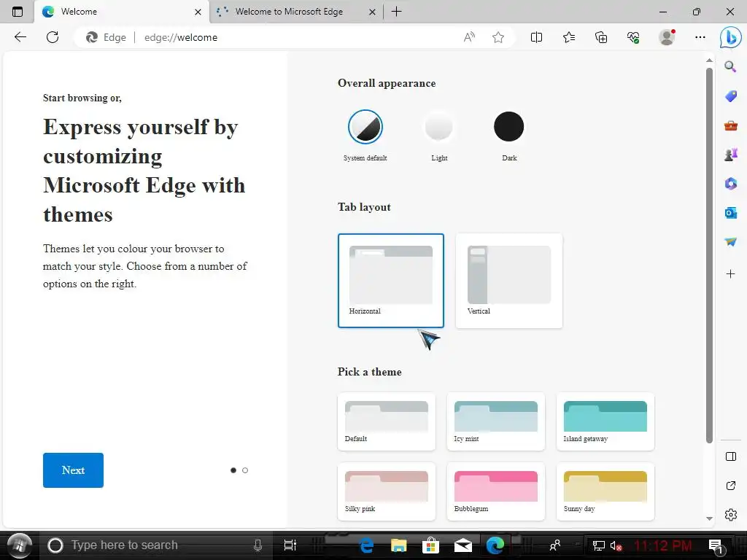Click the 11:12 PM clock
The width and height of the screenshot is (747, 560).
[x=662, y=545]
